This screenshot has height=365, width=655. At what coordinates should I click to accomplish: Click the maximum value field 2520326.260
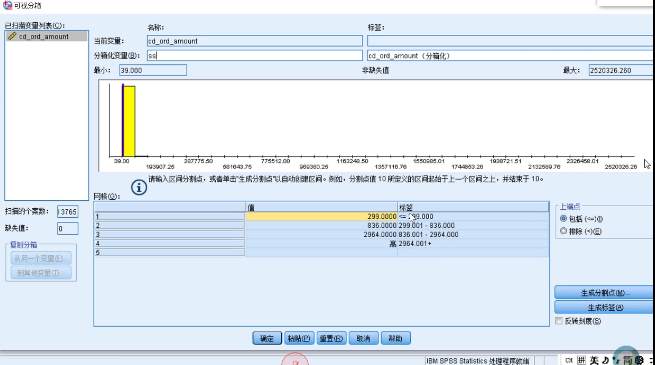pos(621,70)
